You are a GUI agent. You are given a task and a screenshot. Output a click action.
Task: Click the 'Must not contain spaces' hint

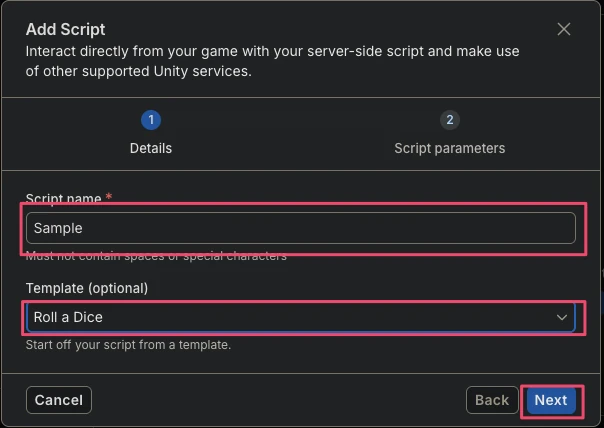(156, 256)
